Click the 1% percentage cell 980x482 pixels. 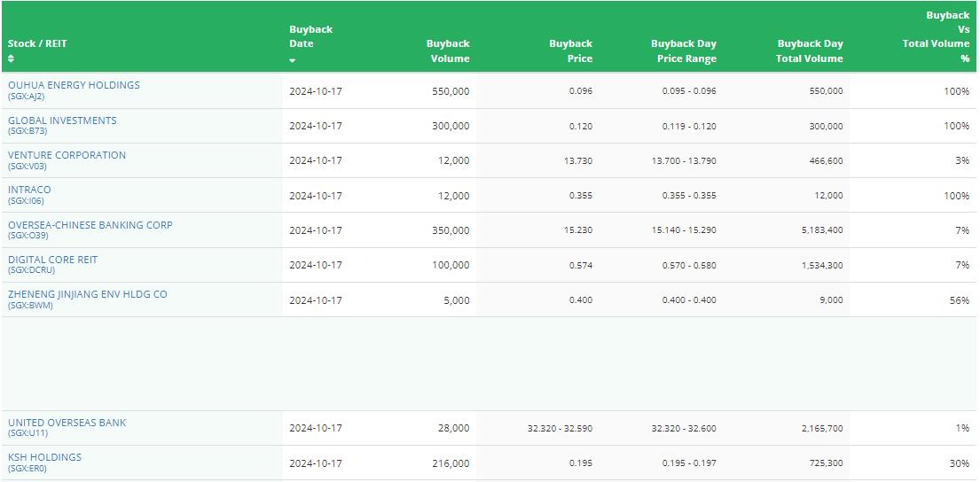(962, 428)
